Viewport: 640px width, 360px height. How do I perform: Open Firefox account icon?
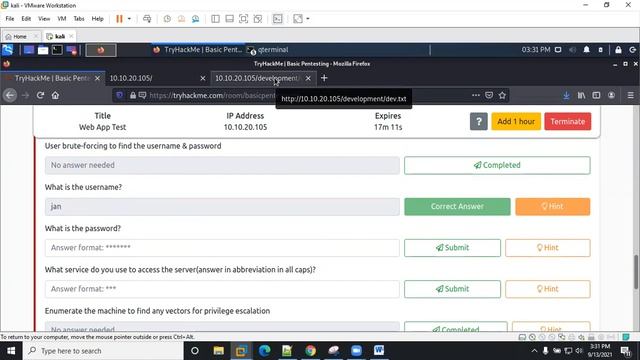point(611,95)
